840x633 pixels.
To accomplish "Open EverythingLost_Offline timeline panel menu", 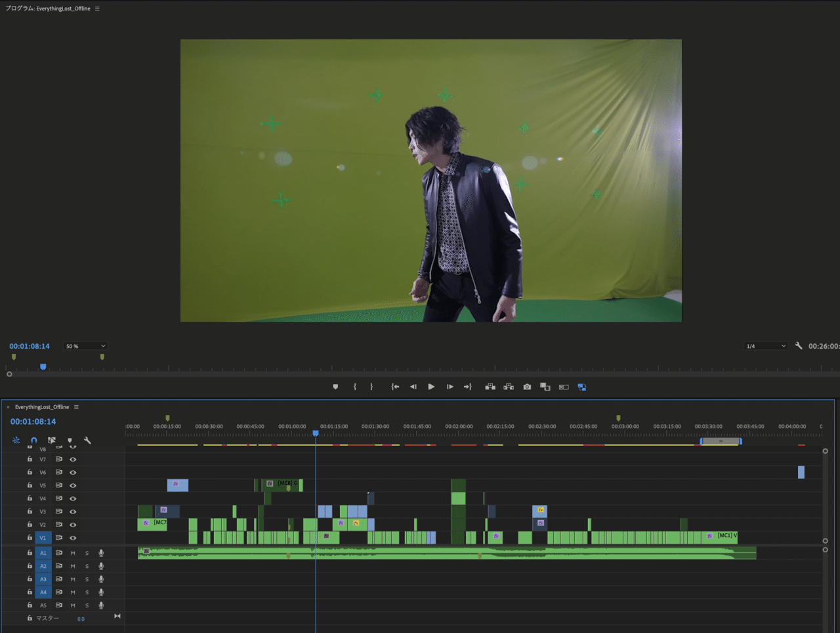I will click(76, 407).
